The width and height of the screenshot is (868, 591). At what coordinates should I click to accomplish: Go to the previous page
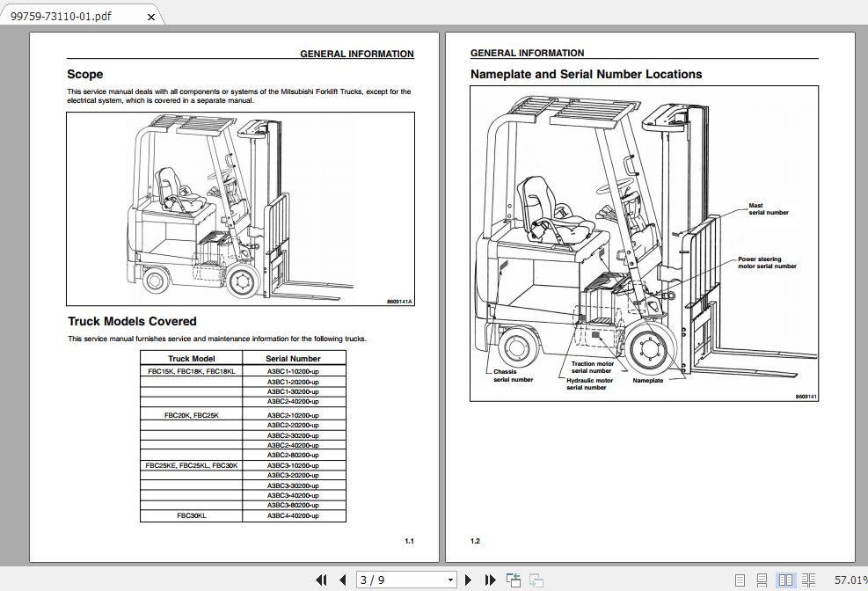pos(342,580)
